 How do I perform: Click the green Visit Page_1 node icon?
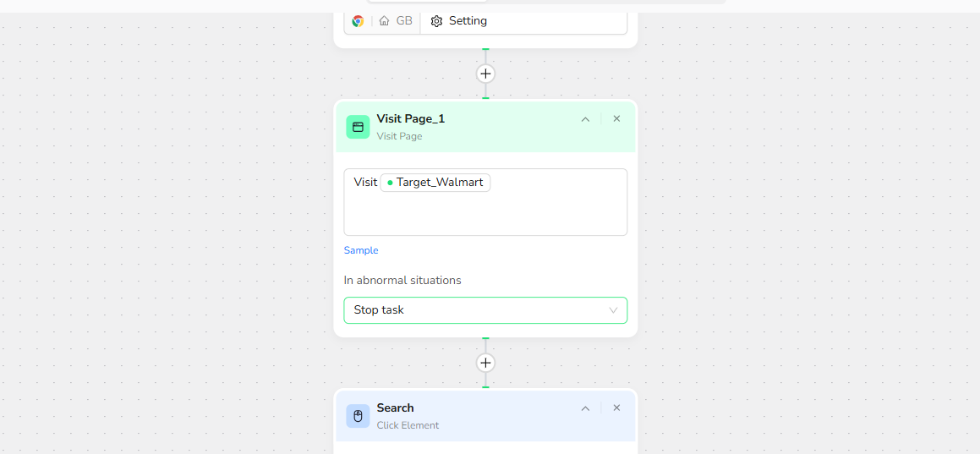[x=358, y=127]
